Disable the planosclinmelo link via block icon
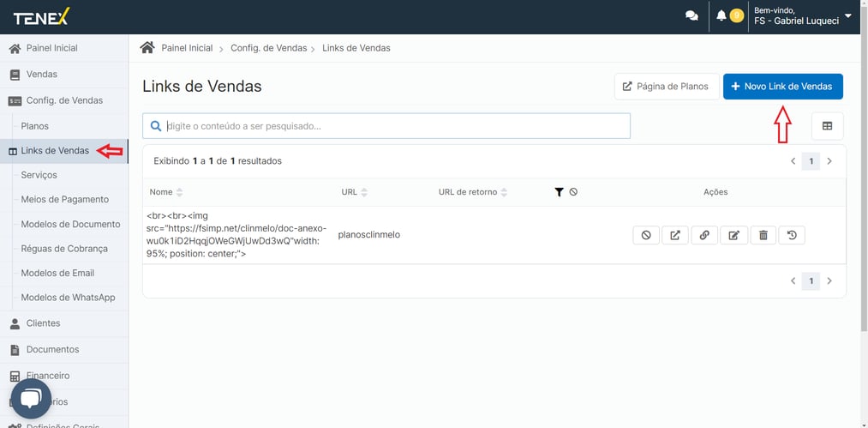 (646, 235)
